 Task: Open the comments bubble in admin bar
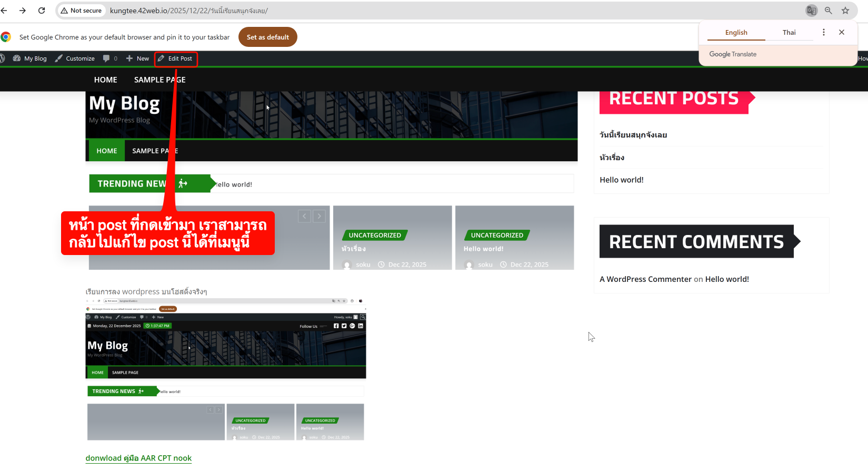click(109, 58)
